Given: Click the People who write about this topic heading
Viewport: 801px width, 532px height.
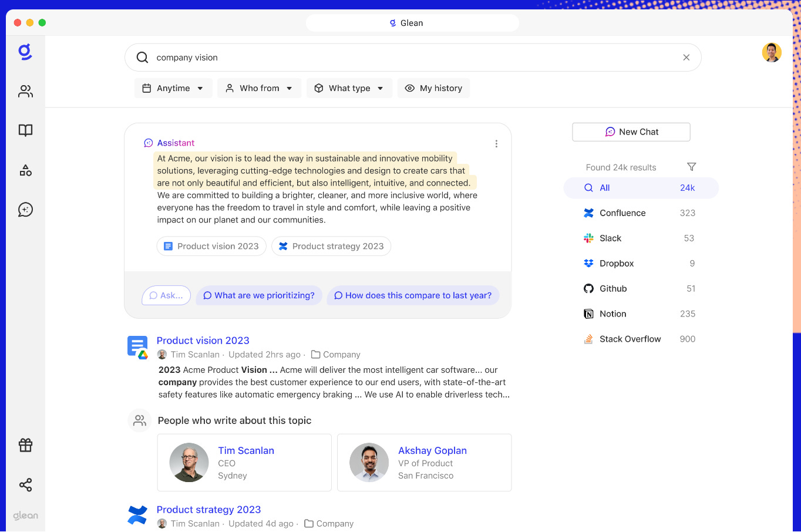Looking at the screenshot, I should (x=234, y=420).
